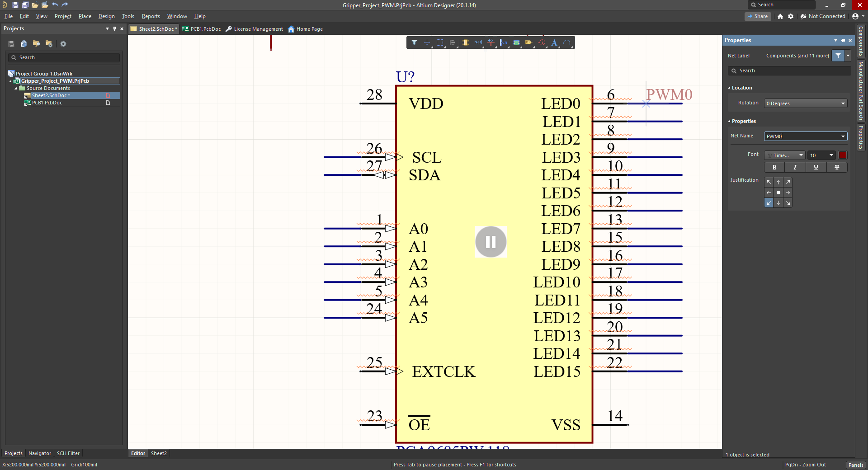The image size is (868, 470).
Task: Open the Properties filter dropdown arrow
Action: [848, 56]
